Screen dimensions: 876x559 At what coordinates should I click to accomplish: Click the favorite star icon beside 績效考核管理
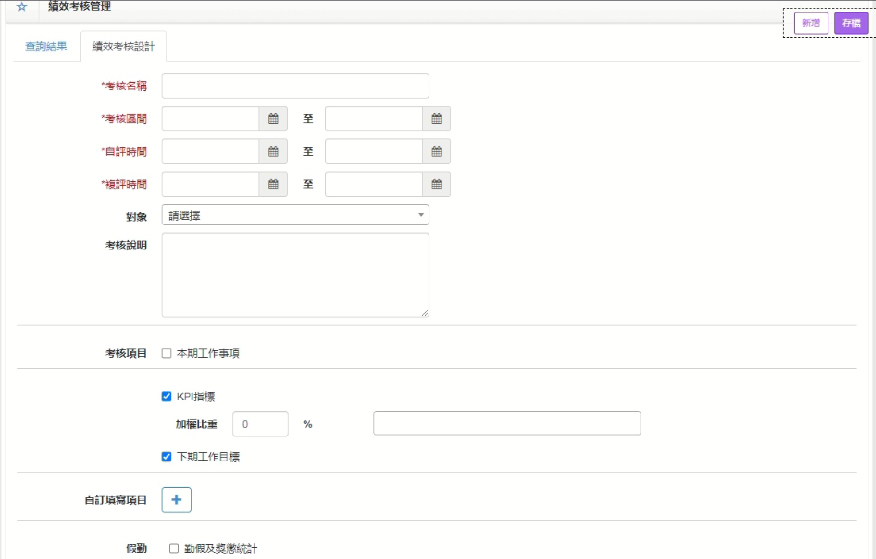(x=21, y=7)
